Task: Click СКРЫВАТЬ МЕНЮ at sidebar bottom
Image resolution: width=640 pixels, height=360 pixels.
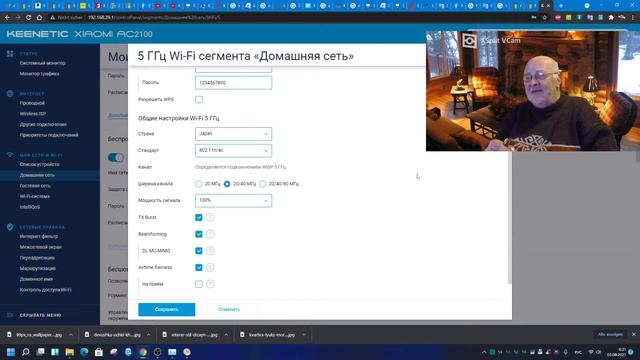Action: pyautogui.click(x=40, y=315)
